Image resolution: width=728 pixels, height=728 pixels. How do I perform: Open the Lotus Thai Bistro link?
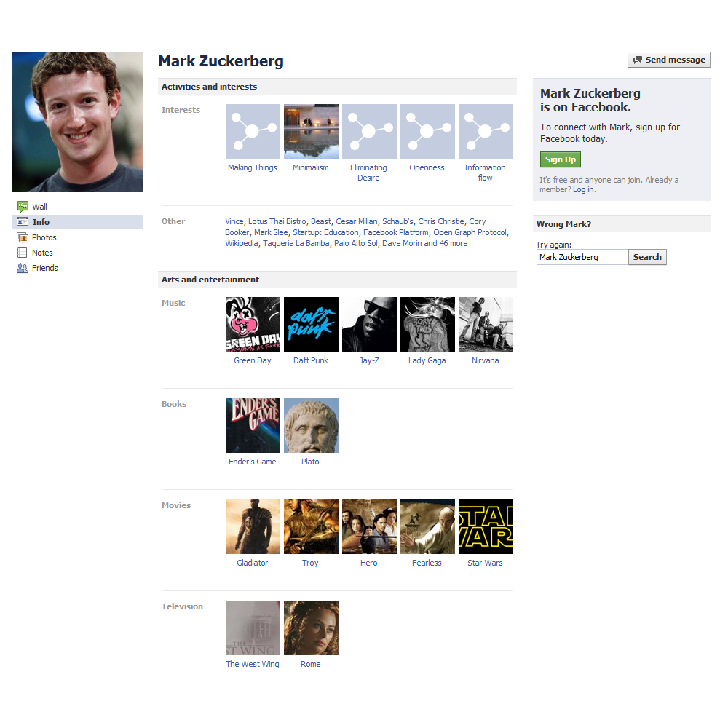click(277, 221)
